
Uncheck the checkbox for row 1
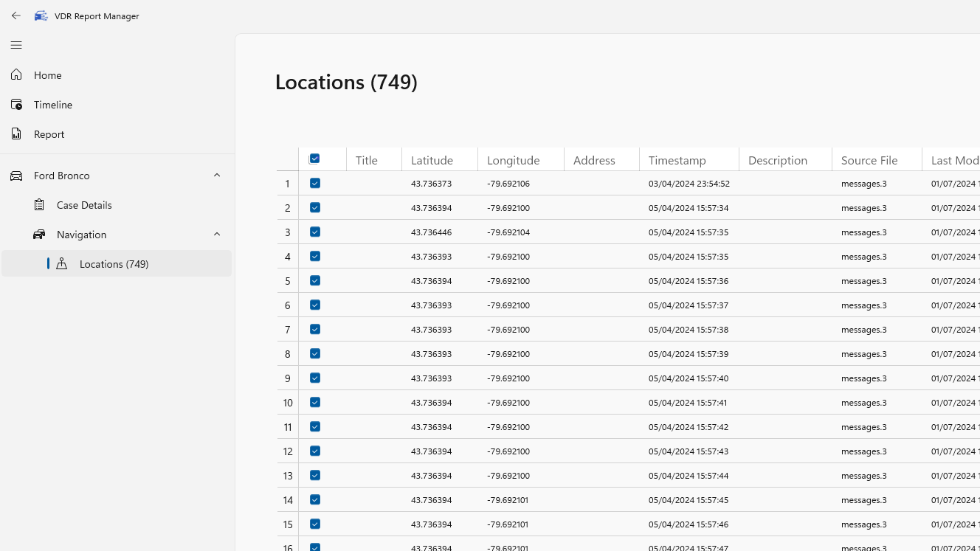[315, 183]
